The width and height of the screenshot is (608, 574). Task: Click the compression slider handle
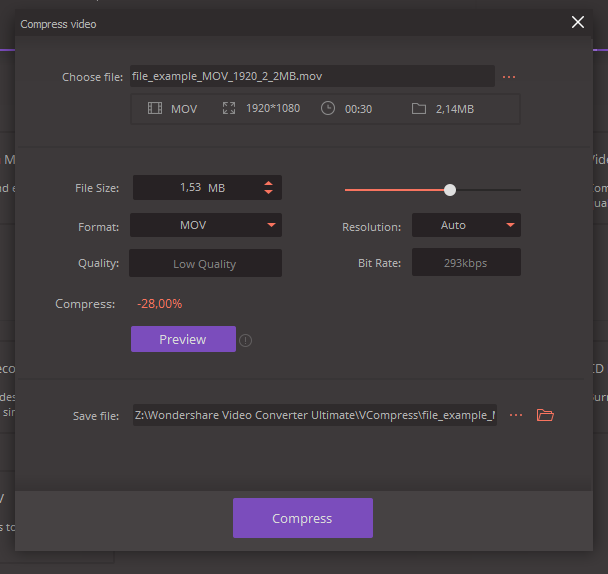450,189
